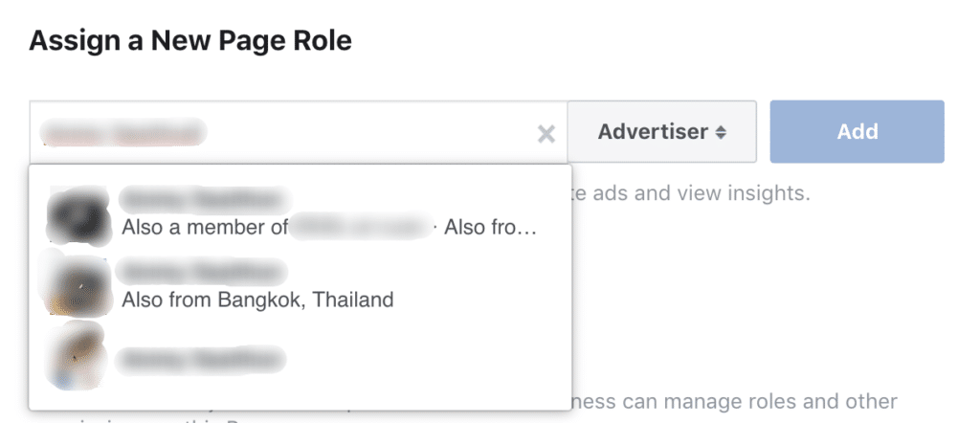This screenshot has height=423, width=980.
Task: Select the word "Advertiser" in the role selector
Action: 653,132
